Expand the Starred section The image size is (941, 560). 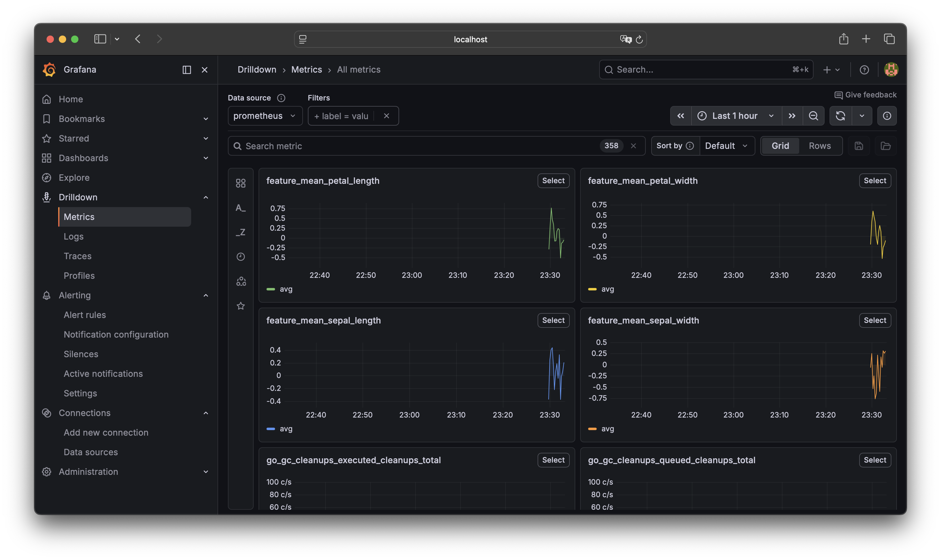click(206, 138)
